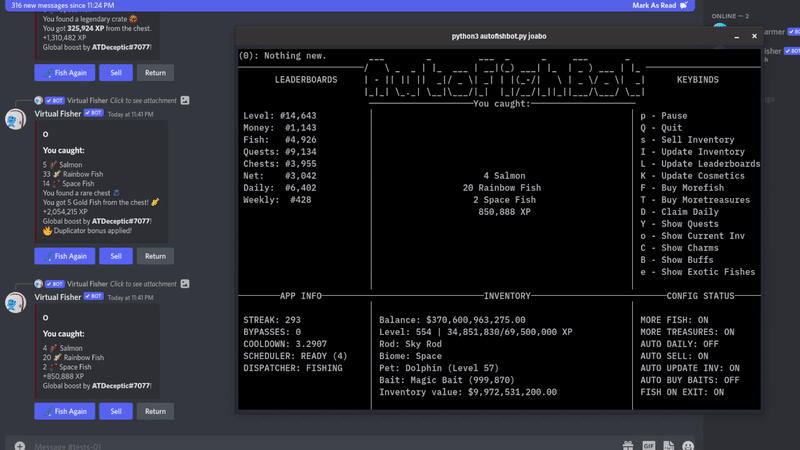
Task: Click 'AUTO SELL: ON' config status
Action: coord(674,356)
